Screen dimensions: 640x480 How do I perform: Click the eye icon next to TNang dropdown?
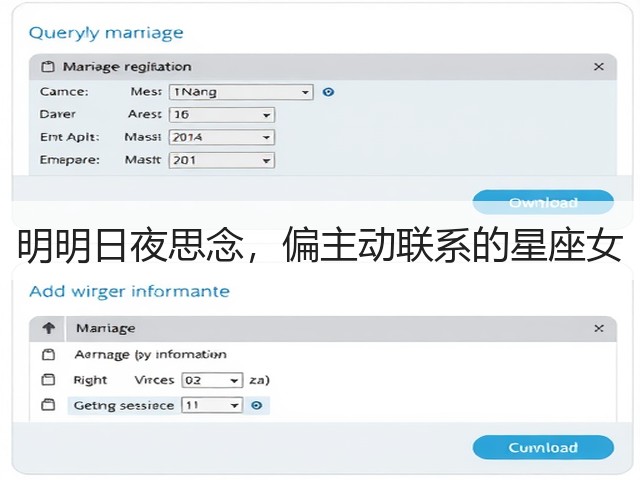328,92
